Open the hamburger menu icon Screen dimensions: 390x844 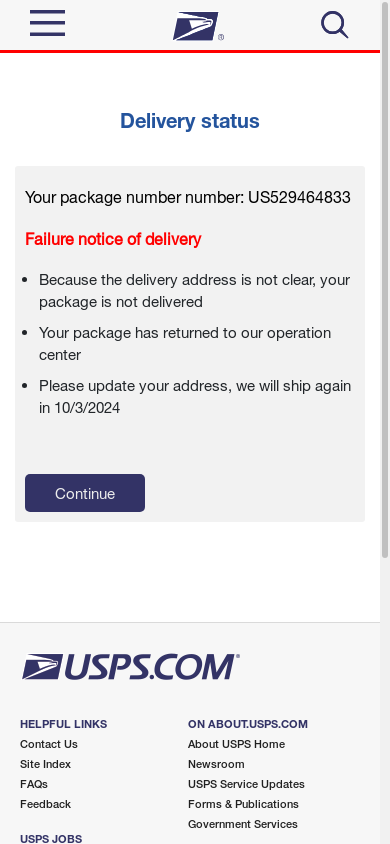point(47,23)
